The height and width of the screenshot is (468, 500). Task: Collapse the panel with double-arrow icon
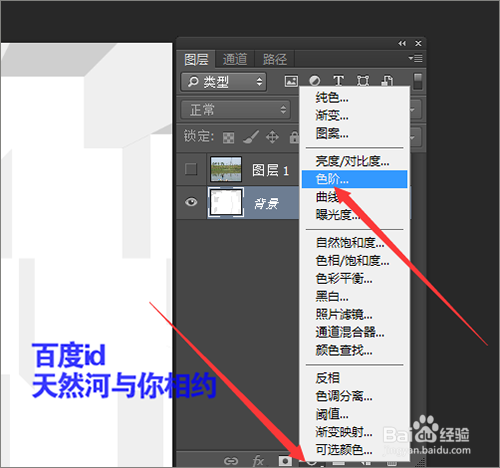pyautogui.click(x=402, y=43)
